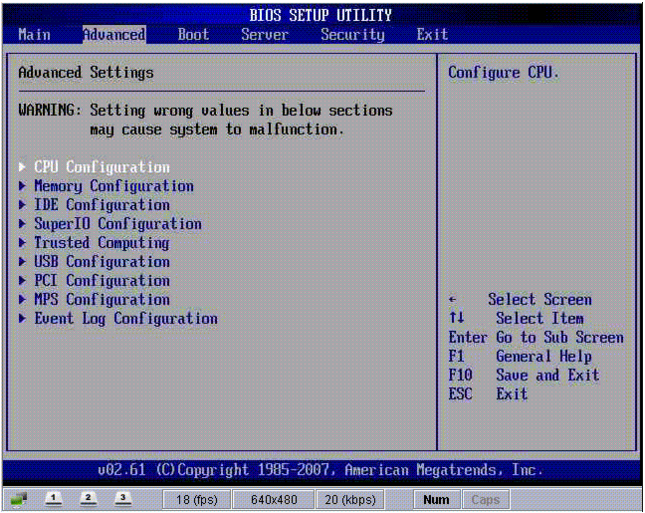Open the MPS Configuration entry
The height and width of the screenshot is (513, 645).
point(101,300)
